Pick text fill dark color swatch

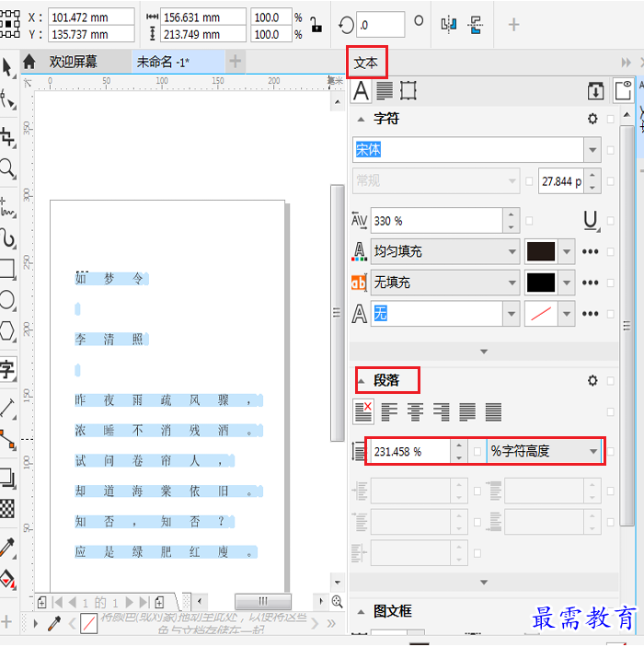tap(541, 251)
